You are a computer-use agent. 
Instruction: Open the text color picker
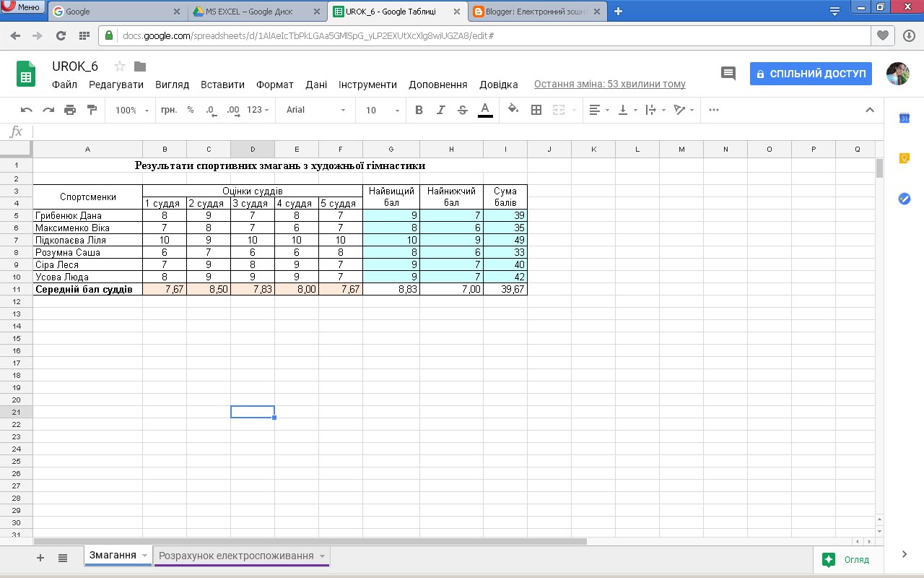click(x=484, y=110)
